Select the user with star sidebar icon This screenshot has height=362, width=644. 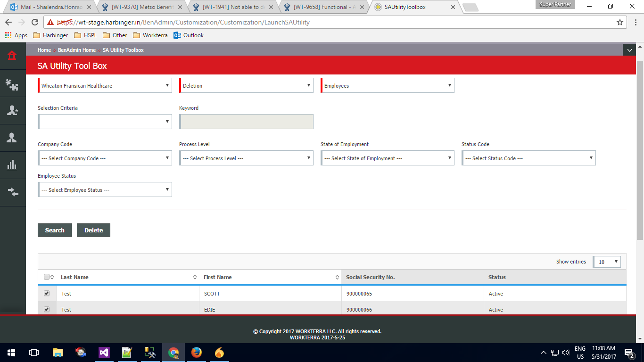pyautogui.click(x=12, y=111)
